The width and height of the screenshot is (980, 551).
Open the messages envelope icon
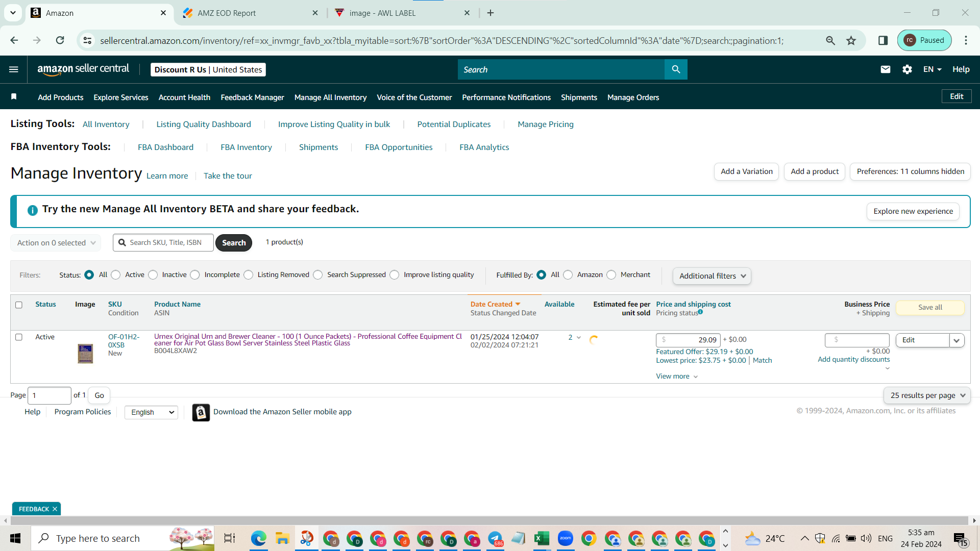(x=886, y=69)
